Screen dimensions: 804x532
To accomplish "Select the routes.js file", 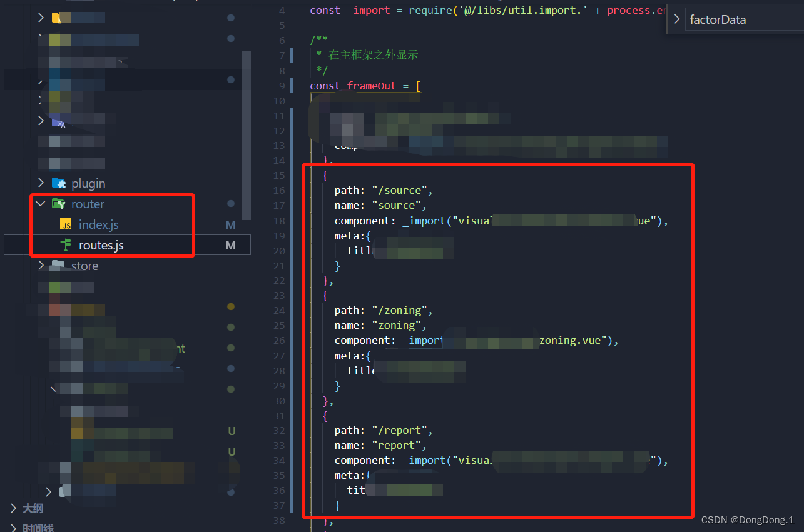I will tap(101, 245).
